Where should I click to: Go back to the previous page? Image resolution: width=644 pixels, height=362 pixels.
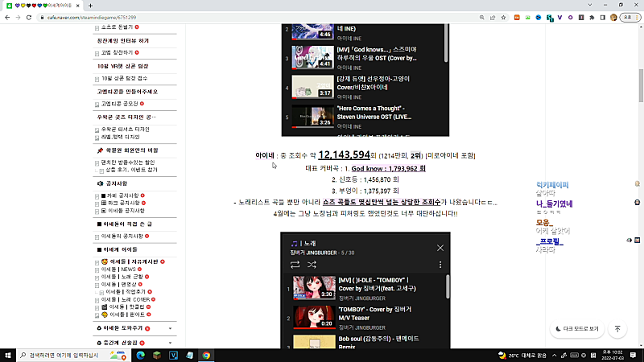pos(7,18)
